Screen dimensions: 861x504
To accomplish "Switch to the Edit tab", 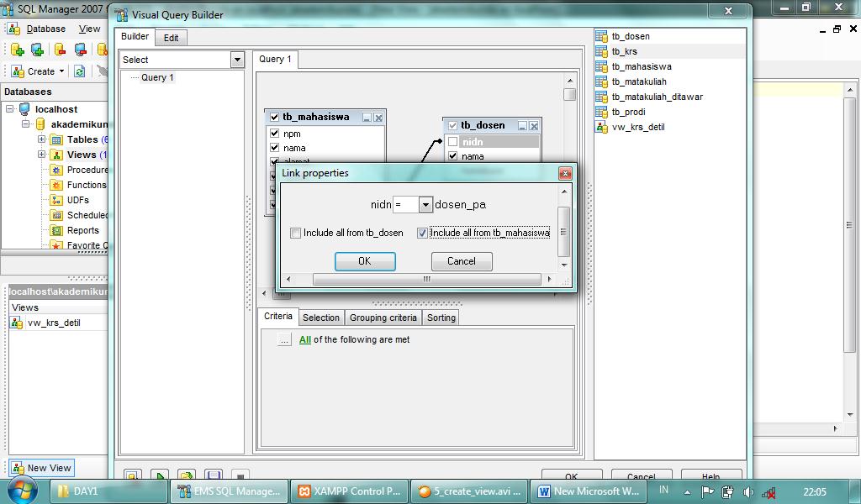I will [171, 38].
